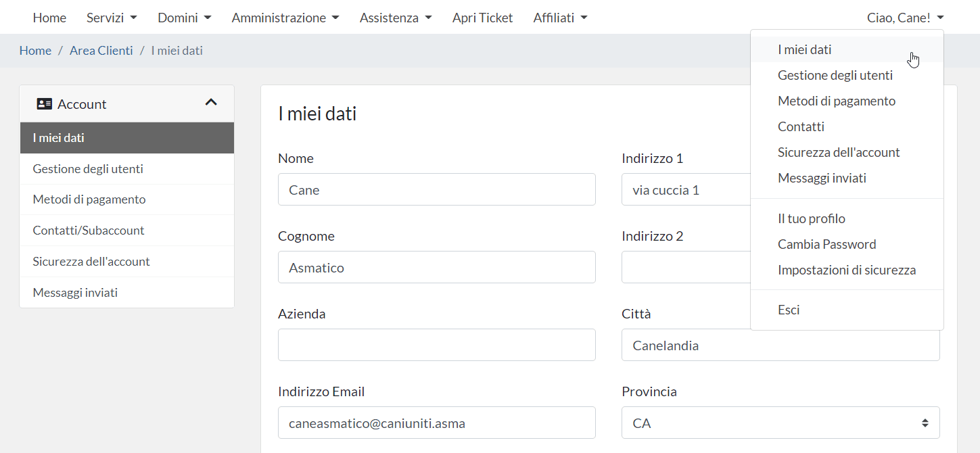Select Metodi di pagamento in sidebar
Viewport: 980px width, 453px height.
click(x=89, y=199)
